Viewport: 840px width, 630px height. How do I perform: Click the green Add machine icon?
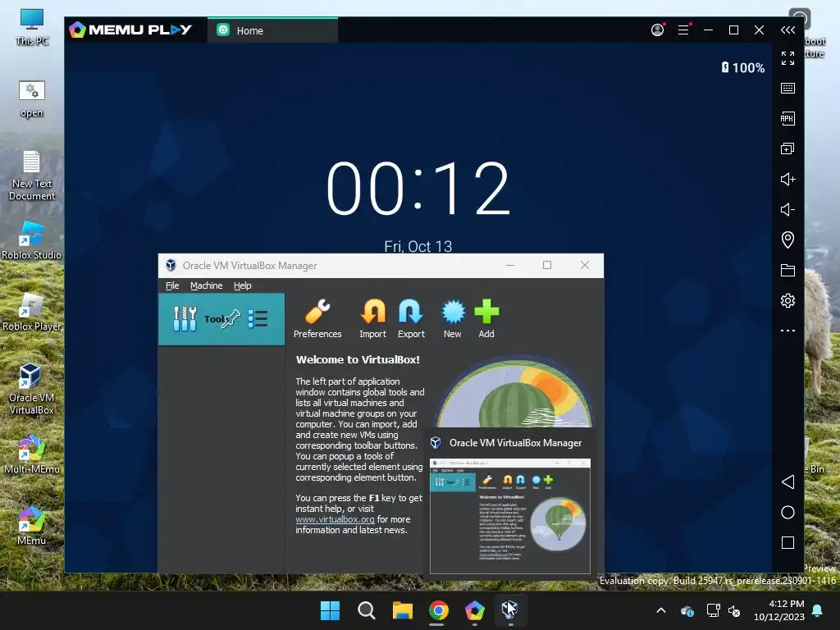[x=486, y=319]
